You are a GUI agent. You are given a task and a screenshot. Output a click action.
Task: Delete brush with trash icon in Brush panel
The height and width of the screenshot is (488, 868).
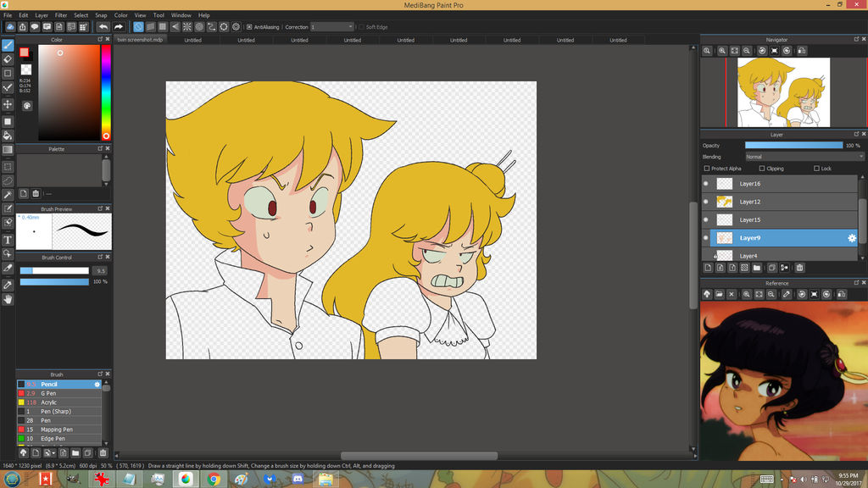click(103, 453)
